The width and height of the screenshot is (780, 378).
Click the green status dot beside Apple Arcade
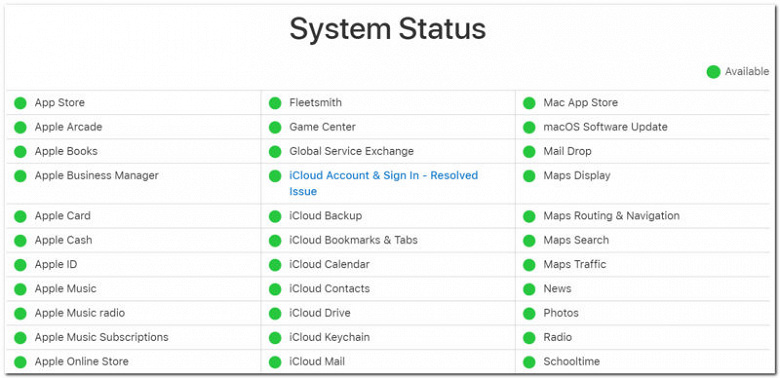(20, 127)
